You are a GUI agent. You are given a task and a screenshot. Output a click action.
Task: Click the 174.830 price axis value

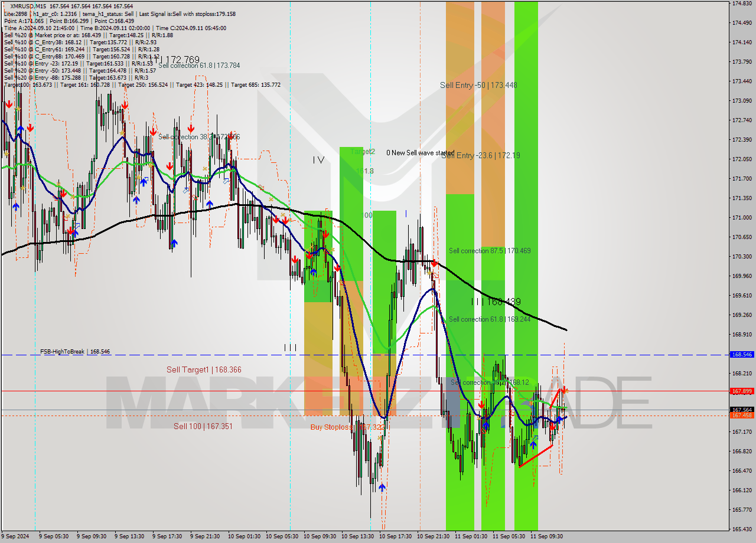pos(742,4)
